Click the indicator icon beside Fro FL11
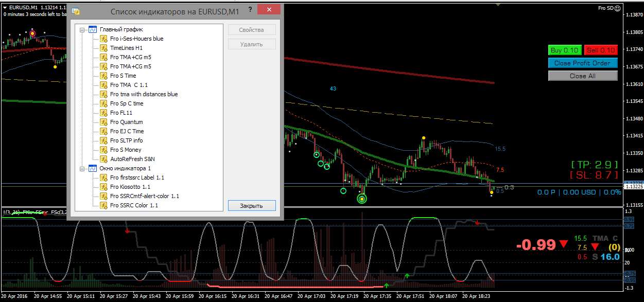This screenshot has width=644, height=302. point(103,113)
